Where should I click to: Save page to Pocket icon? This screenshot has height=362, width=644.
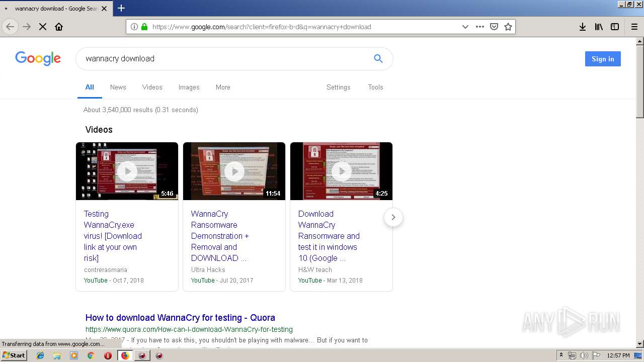point(494,27)
